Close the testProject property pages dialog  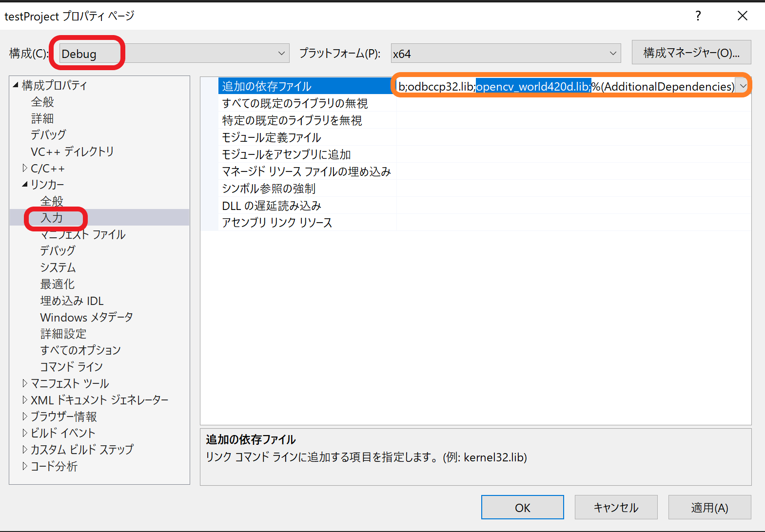click(x=743, y=16)
